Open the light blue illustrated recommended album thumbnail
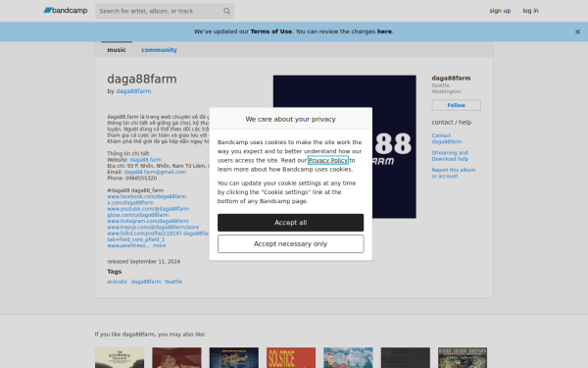The height and width of the screenshot is (368, 588). point(348,357)
